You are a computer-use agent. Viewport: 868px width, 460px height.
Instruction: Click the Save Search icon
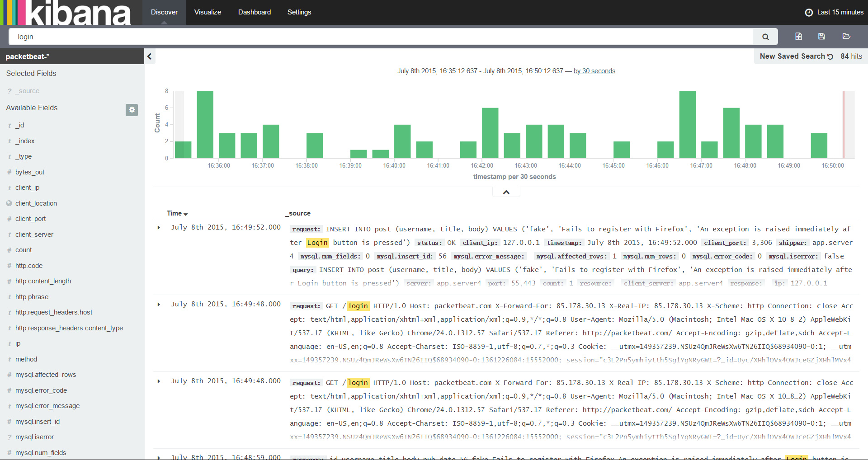click(x=821, y=37)
